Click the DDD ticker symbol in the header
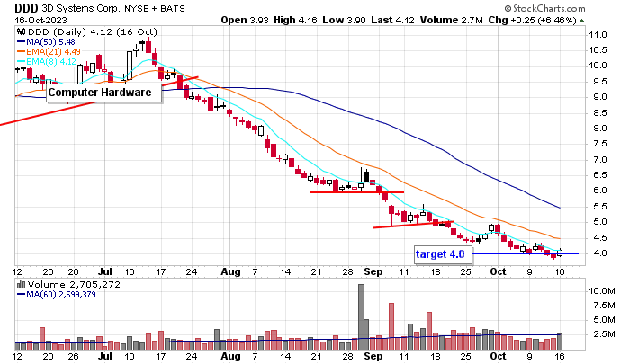This screenshot has width=630, height=364. coord(26,8)
